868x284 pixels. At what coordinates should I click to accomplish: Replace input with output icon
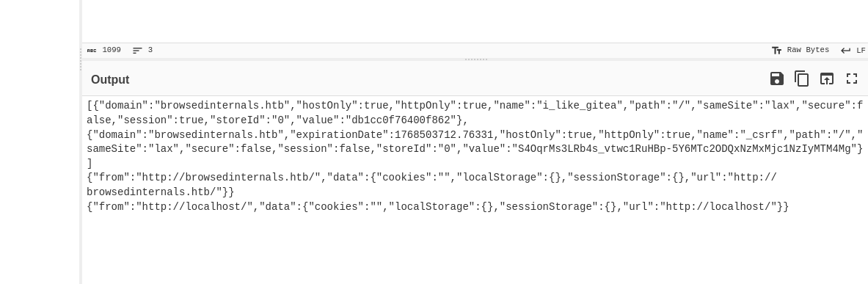(826, 79)
